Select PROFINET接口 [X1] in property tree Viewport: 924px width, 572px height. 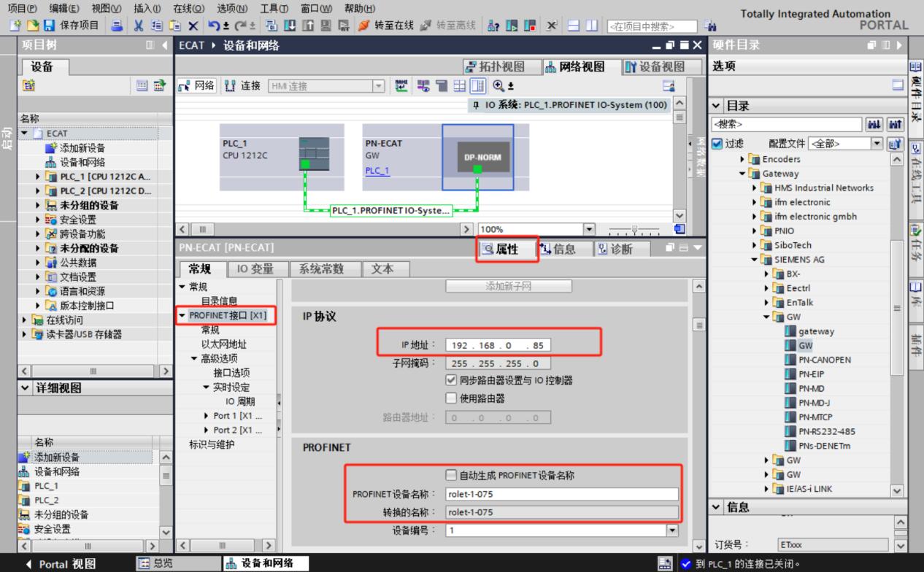pos(227,315)
